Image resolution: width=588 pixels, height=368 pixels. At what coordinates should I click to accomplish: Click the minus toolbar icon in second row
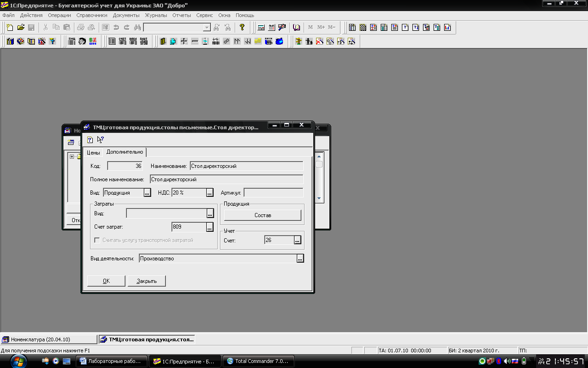point(195,41)
